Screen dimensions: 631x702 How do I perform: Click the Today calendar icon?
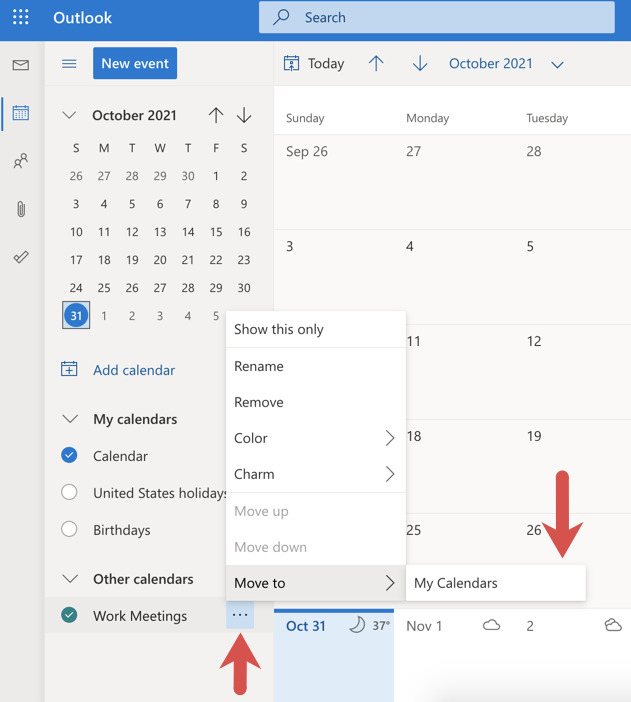[292, 63]
